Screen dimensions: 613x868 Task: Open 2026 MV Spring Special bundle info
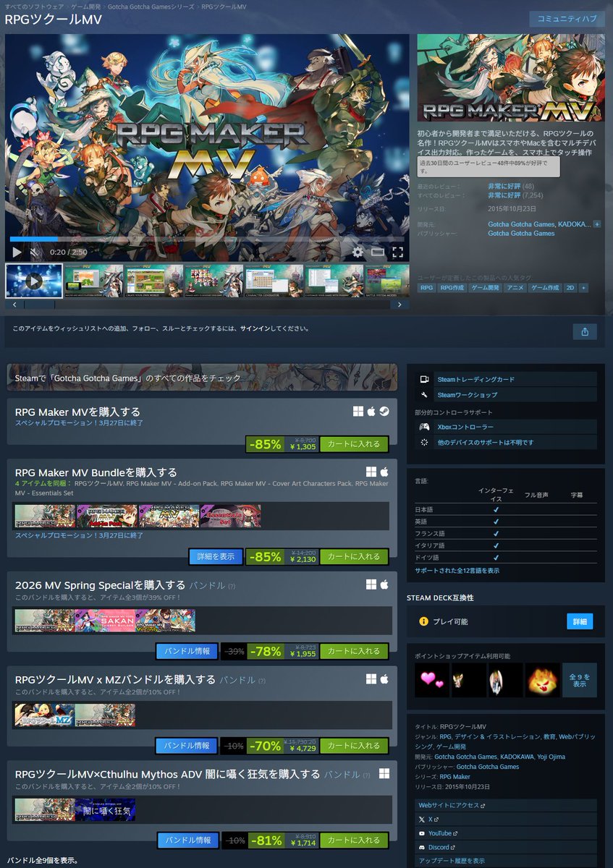point(187,651)
